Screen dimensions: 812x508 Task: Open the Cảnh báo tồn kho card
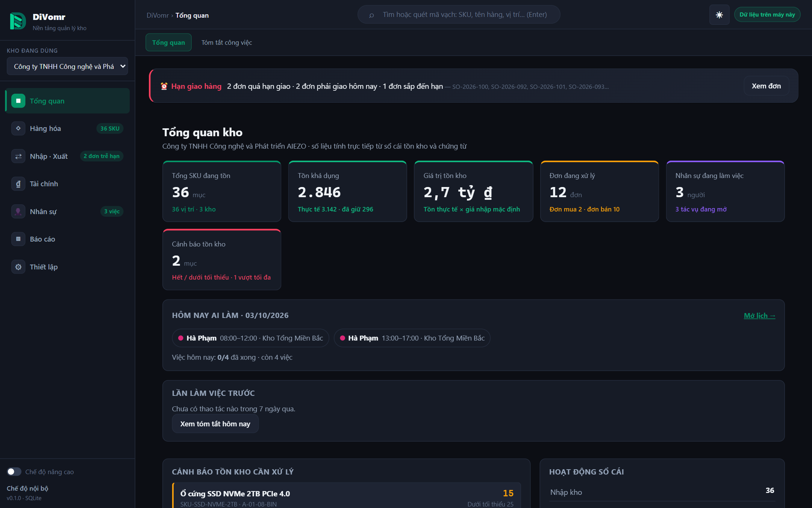coord(222,260)
